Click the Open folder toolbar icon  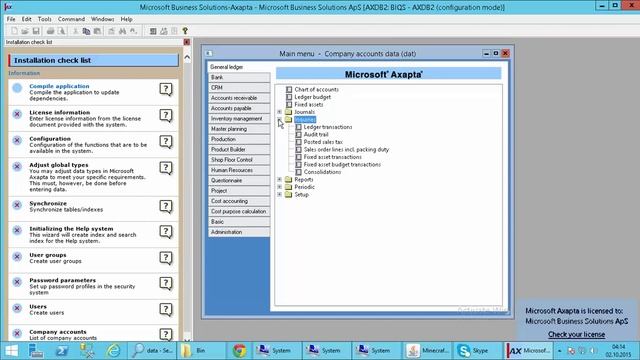(25, 31)
